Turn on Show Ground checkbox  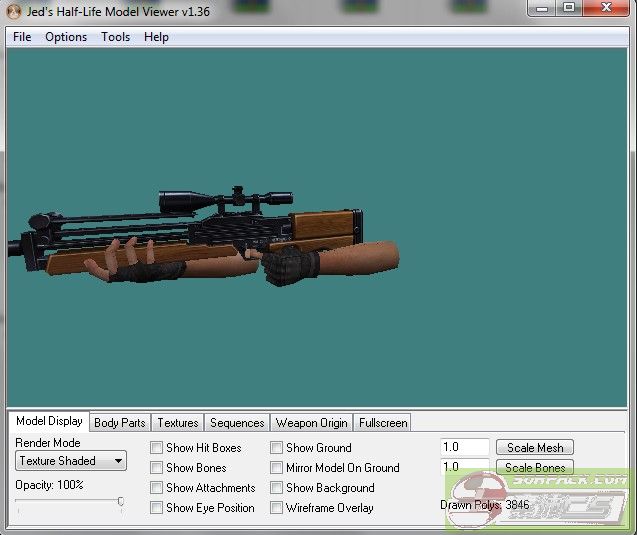click(x=277, y=448)
